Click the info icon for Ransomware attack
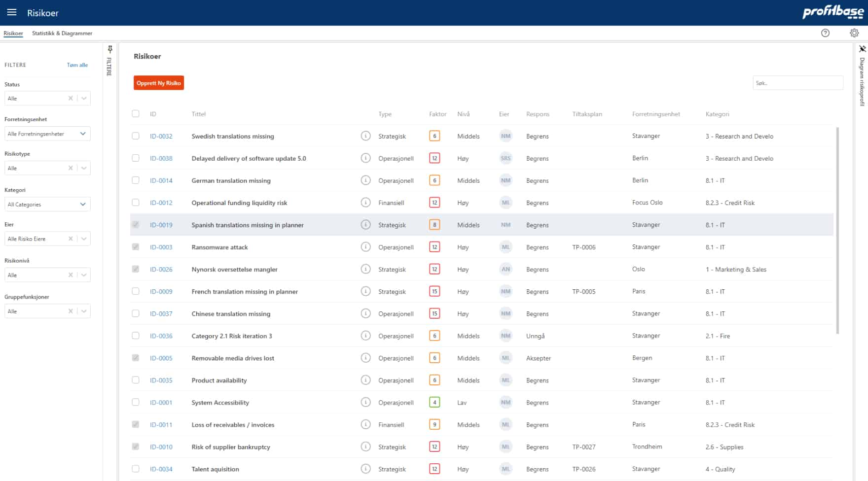The height and width of the screenshot is (481, 868). [365, 247]
